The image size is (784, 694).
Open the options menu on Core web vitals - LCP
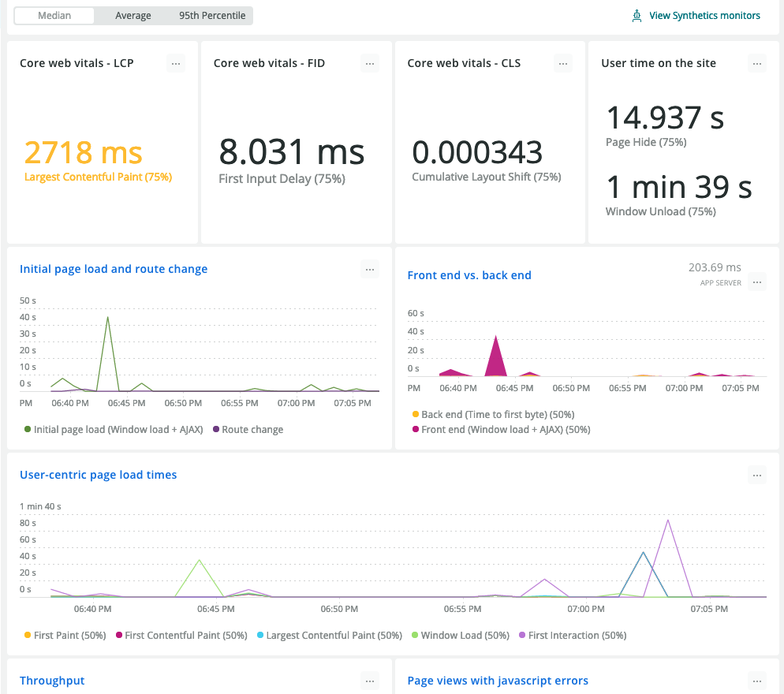pyautogui.click(x=176, y=63)
